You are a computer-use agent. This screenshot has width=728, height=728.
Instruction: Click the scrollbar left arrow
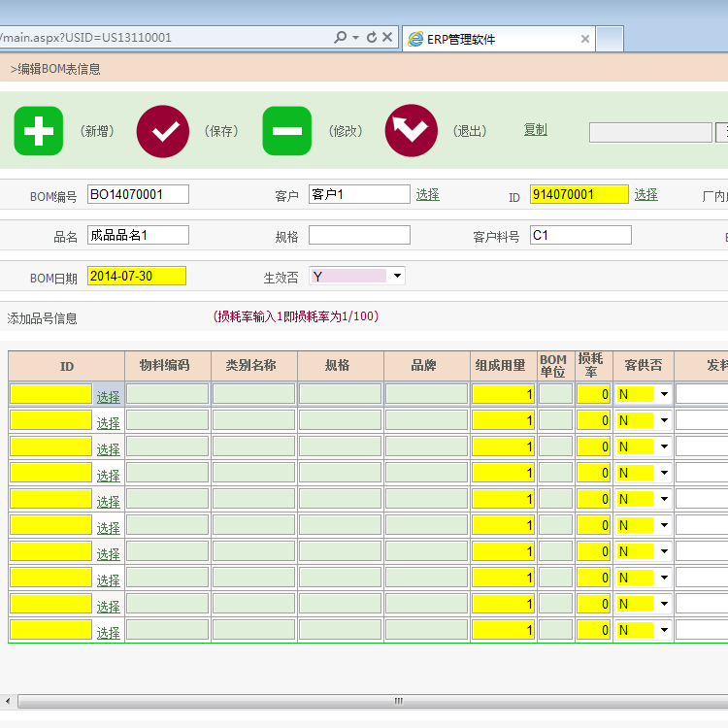[x=8, y=701]
